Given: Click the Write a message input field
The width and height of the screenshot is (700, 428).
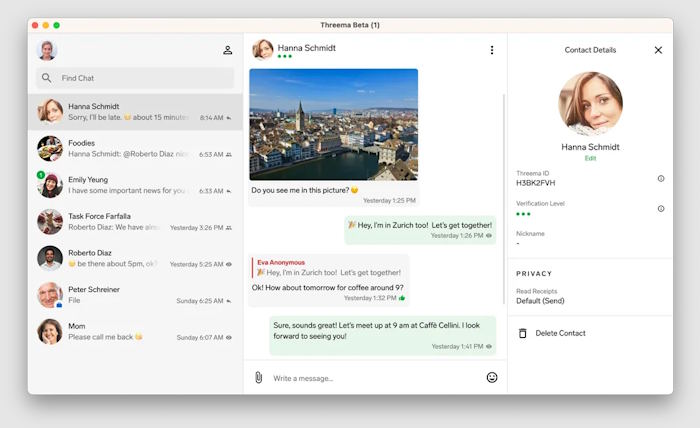Looking at the screenshot, I should (375, 378).
